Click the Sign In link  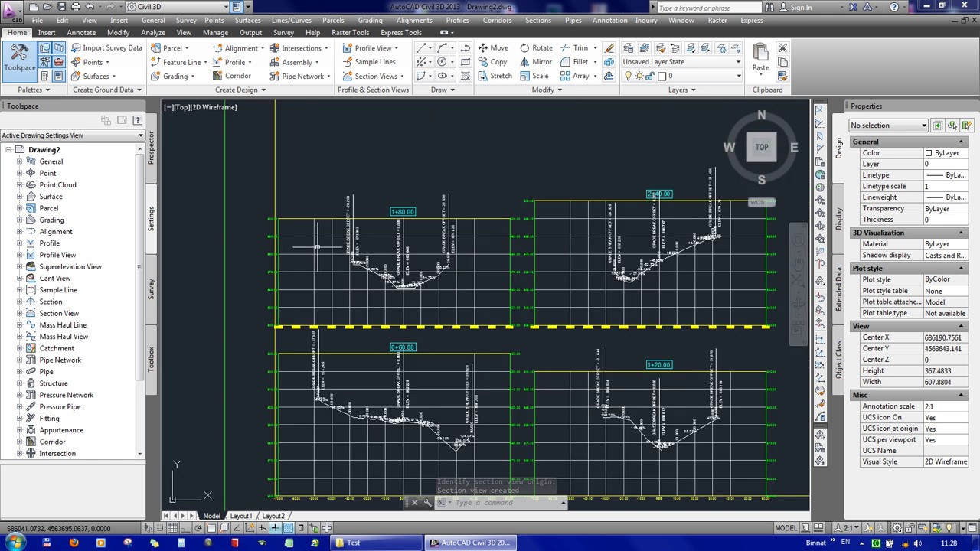(x=801, y=8)
